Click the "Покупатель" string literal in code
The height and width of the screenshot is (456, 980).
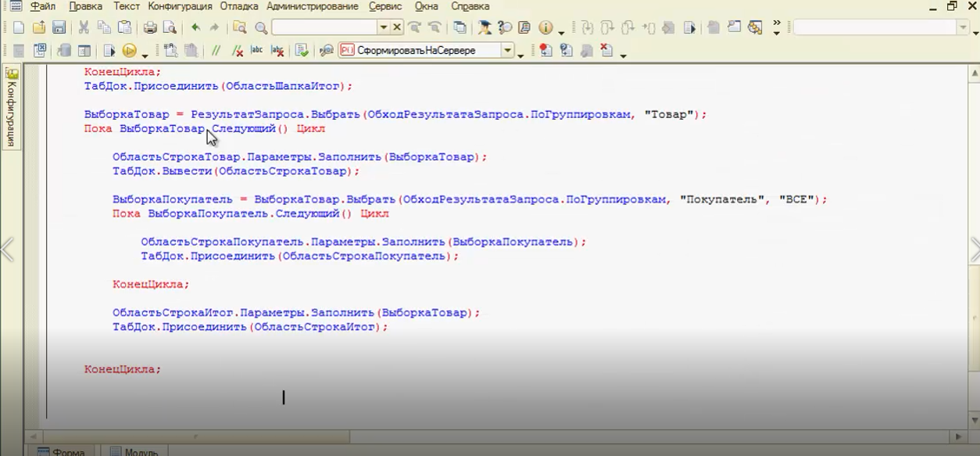coord(723,199)
